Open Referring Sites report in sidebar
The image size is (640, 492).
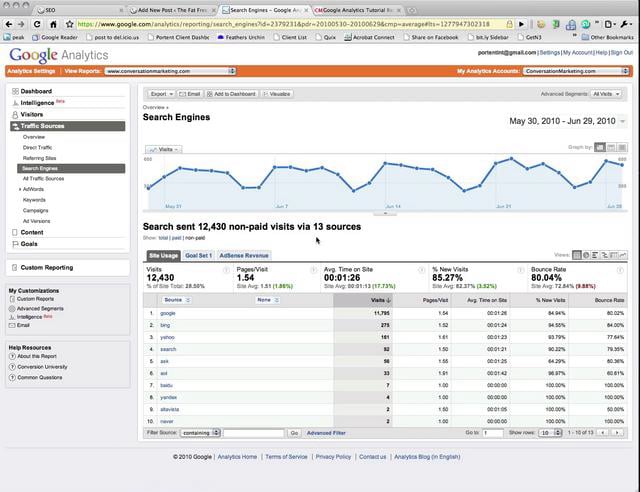pos(40,158)
